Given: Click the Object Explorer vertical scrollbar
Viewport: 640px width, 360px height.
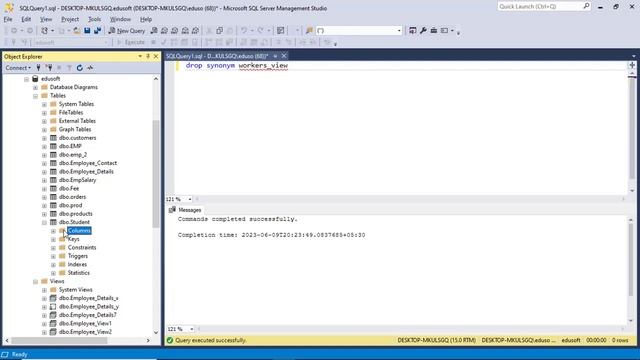Looking at the screenshot, I should pyautogui.click(x=156, y=174).
